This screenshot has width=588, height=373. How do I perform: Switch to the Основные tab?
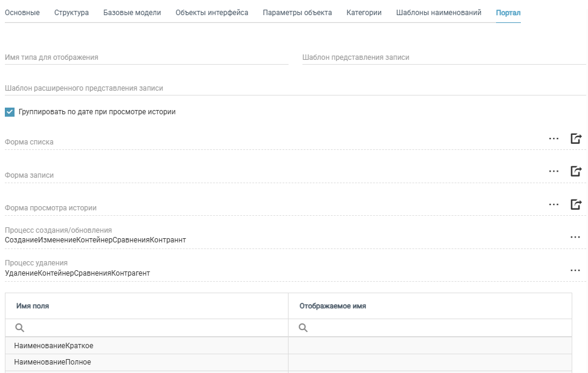[x=22, y=13]
